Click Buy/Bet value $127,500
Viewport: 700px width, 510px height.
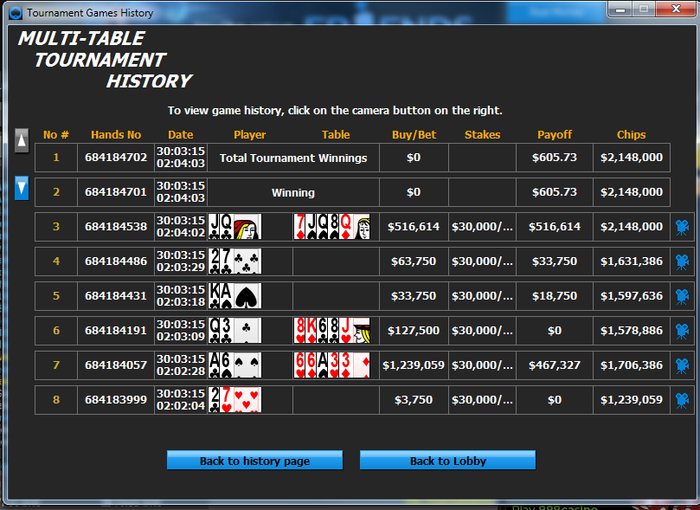tap(413, 330)
